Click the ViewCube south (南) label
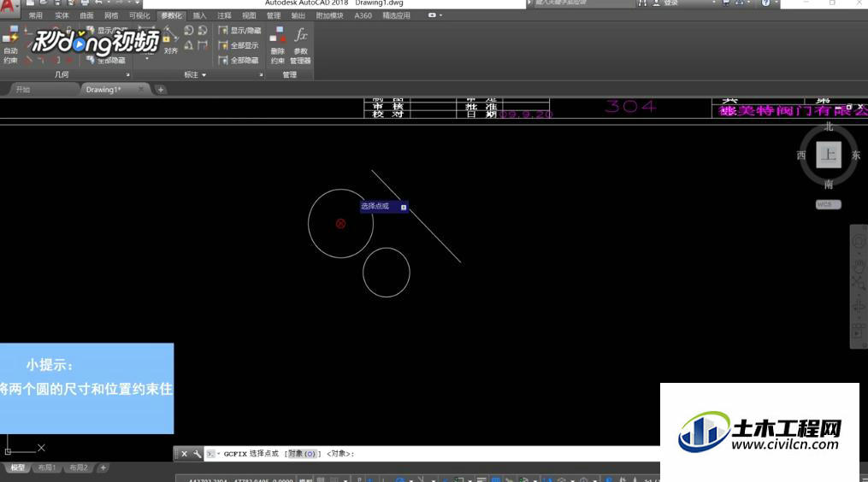 pos(829,185)
